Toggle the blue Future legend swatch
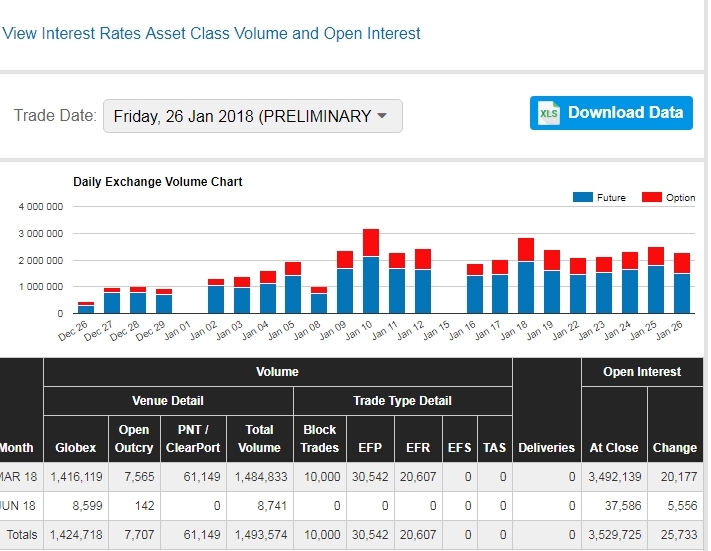 (582, 198)
